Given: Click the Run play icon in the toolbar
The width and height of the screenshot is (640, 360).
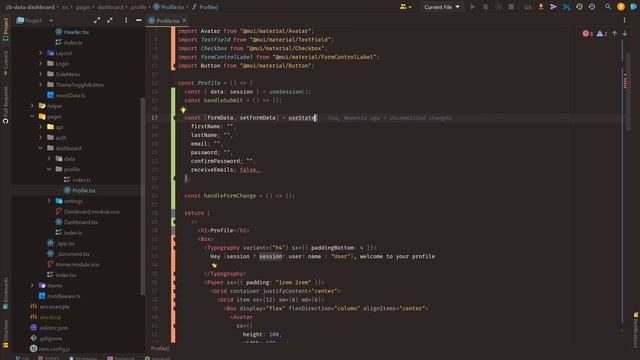Looking at the screenshot, I should point(473,7).
